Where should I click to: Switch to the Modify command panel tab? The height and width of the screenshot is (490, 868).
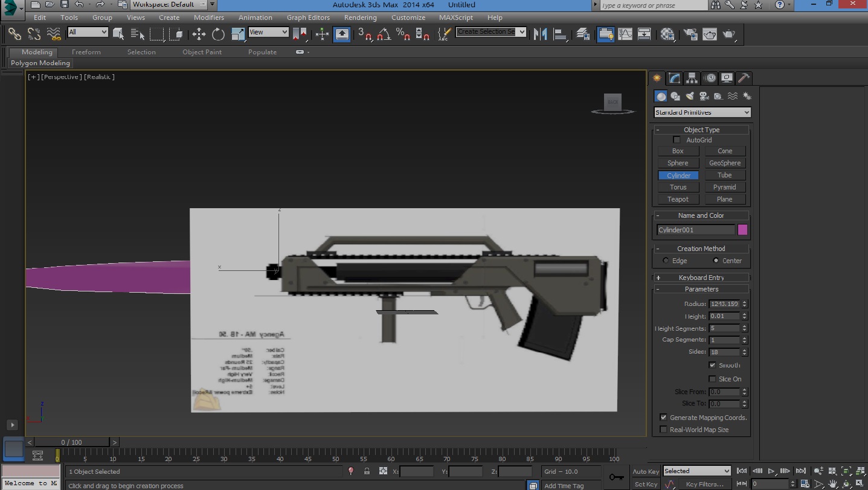(x=674, y=78)
